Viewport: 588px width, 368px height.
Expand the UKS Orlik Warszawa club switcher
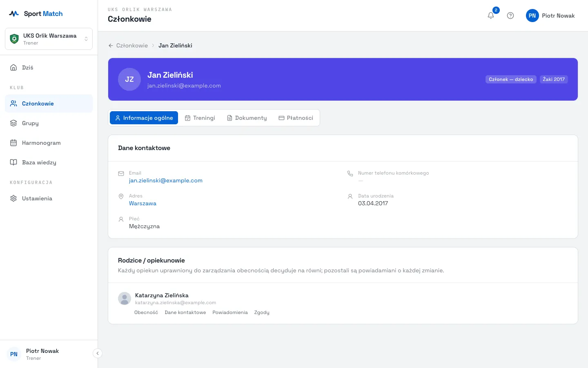49,39
